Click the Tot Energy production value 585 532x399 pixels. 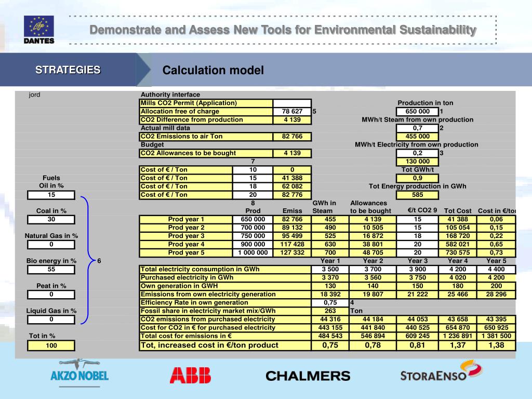(x=417, y=195)
